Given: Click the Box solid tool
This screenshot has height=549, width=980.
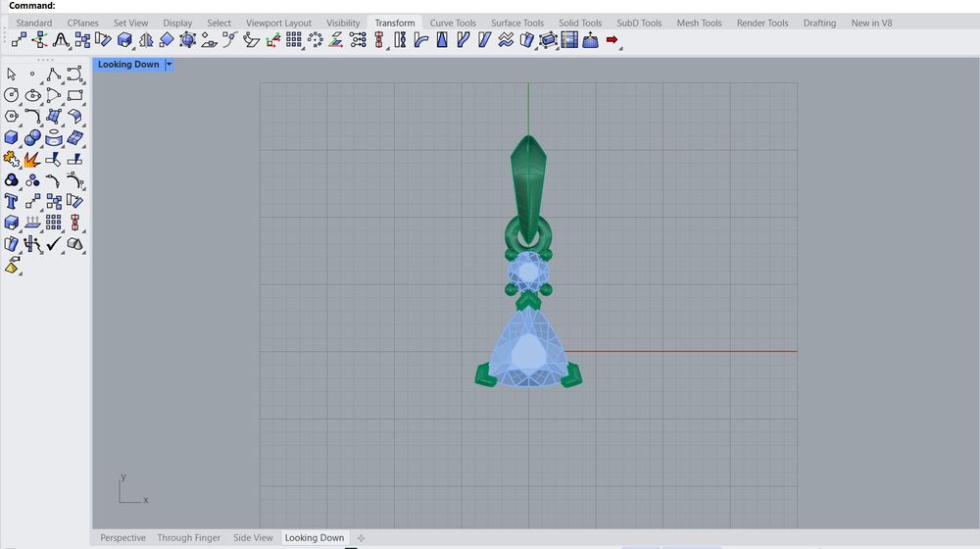Looking at the screenshot, I should coord(12,138).
